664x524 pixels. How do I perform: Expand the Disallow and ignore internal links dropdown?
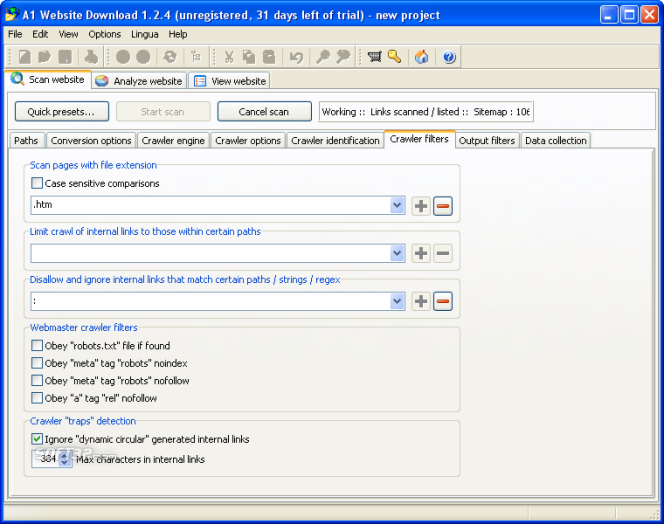coord(397,301)
